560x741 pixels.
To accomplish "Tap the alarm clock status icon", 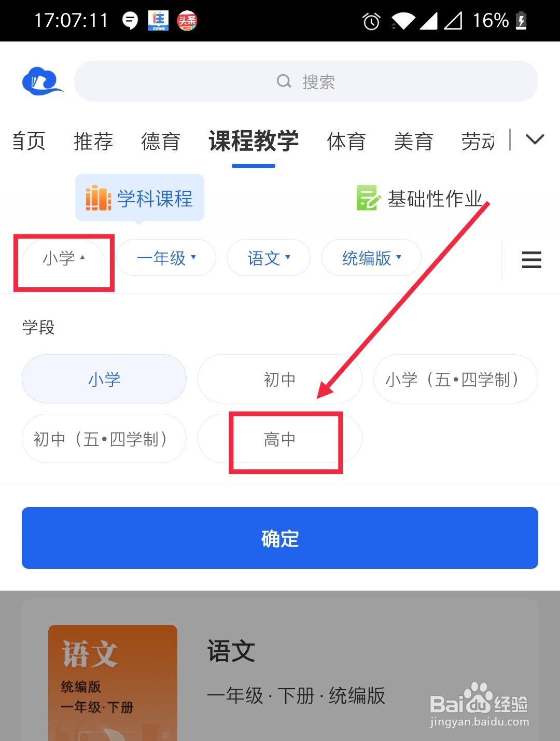I will (371, 21).
